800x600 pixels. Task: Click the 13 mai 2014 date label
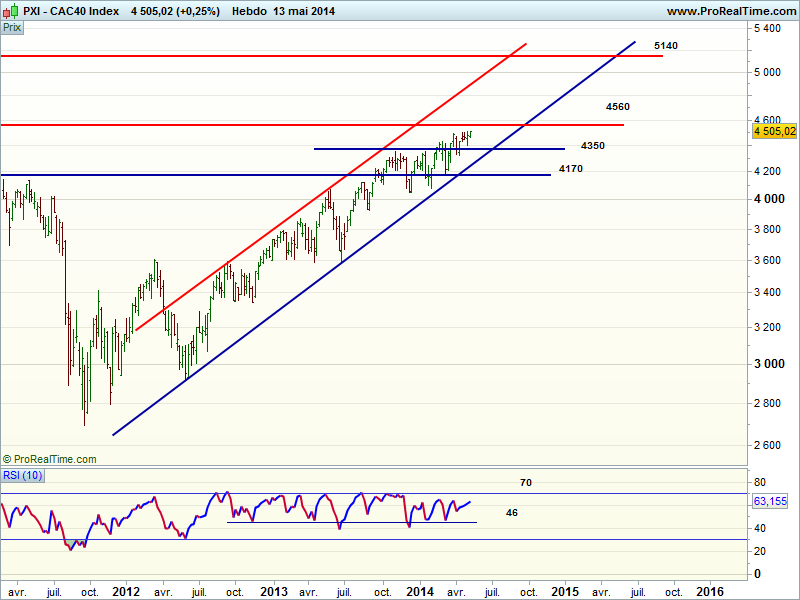click(307, 11)
